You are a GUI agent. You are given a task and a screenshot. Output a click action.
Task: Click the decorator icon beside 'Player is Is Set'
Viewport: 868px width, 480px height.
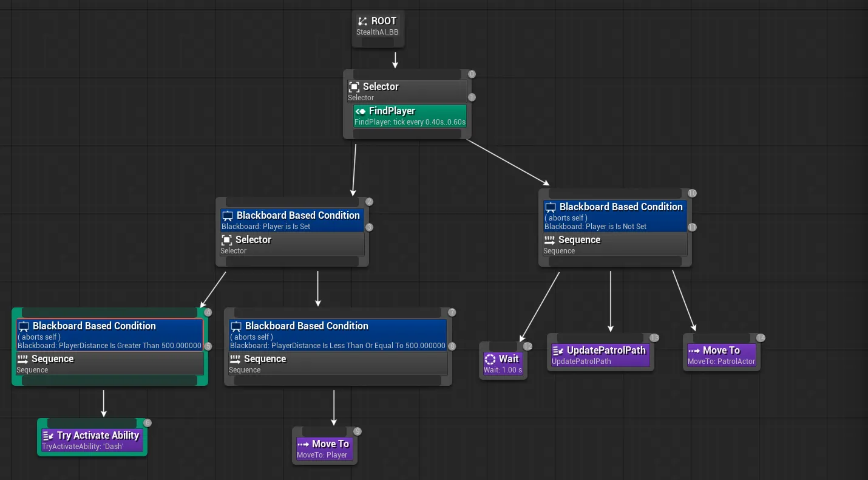pos(228,216)
